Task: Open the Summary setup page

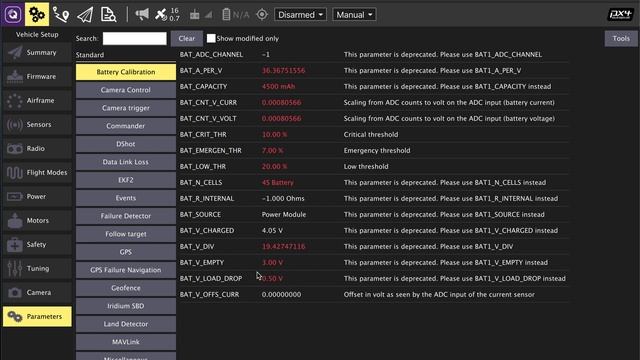Action: pos(37,53)
